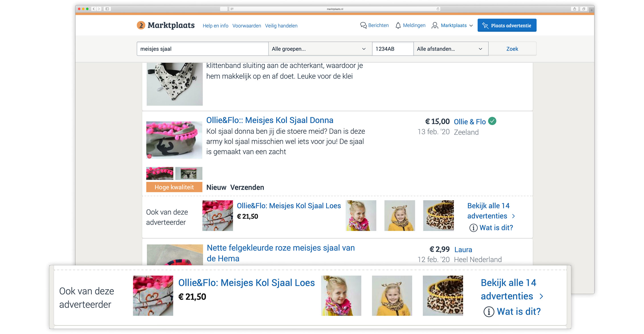Focus the 'meisjes sjaal' search field
Screen dimensions: 644x334
[203, 49]
